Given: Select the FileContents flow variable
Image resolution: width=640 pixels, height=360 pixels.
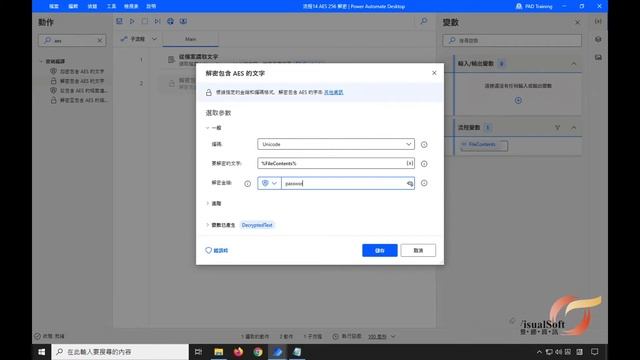Looking at the screenshot, I should [484, 145].
